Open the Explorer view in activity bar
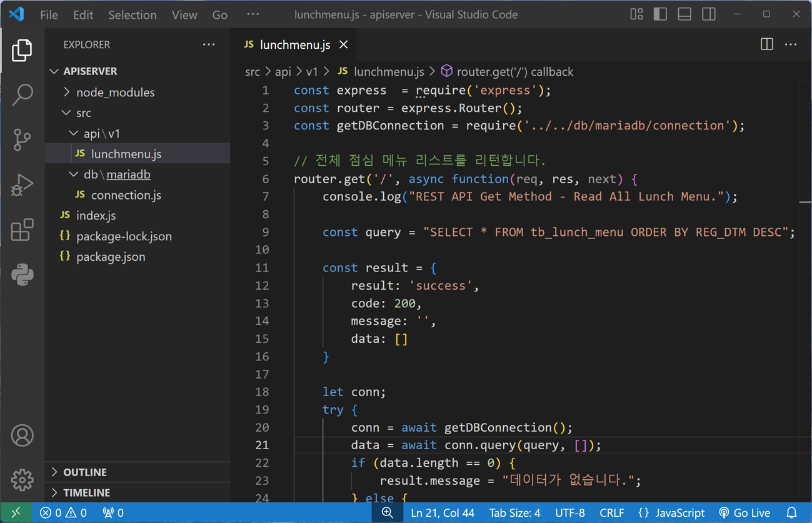 click(22, 50)
